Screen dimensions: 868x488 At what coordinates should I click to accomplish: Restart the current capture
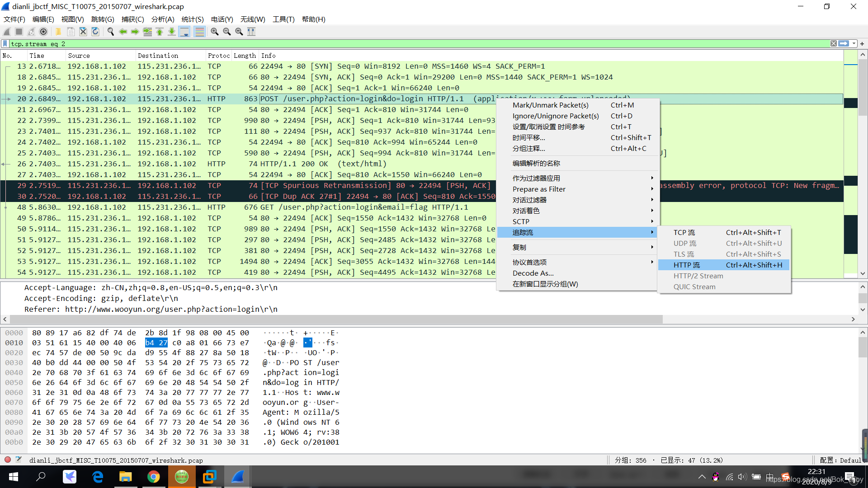pyautogui.click(x=31, y=32)
